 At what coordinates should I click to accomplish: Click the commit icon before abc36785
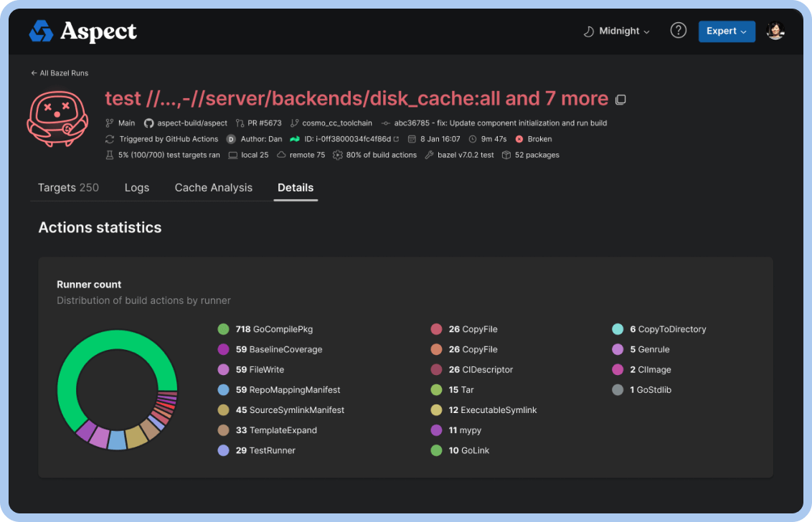pos(386,123)
